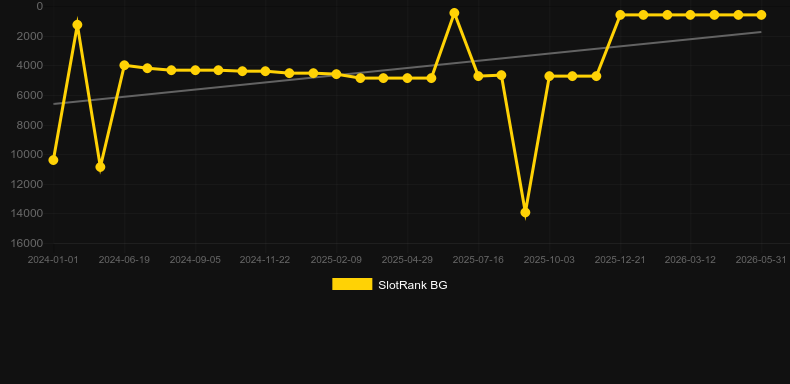Click the yellow legend color box
The height and width of the screenshot is (384, 790).
tap(352, 284)
